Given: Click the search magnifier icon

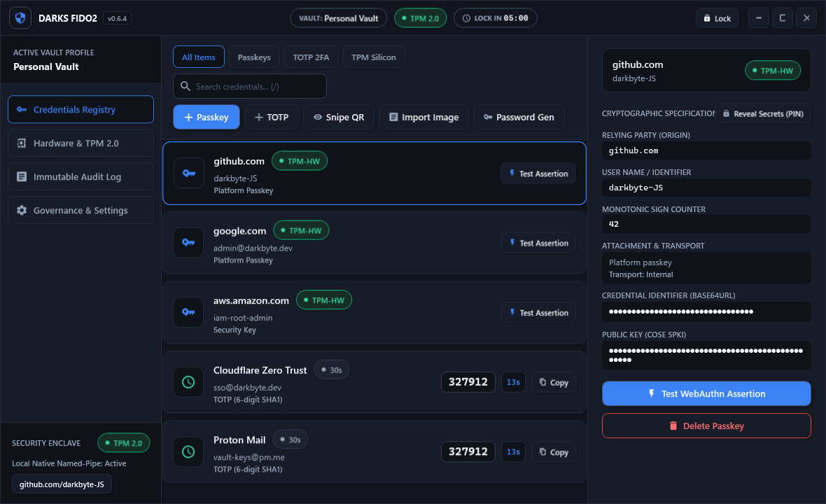Looking at the screenshot, I should tap(185, 86).
